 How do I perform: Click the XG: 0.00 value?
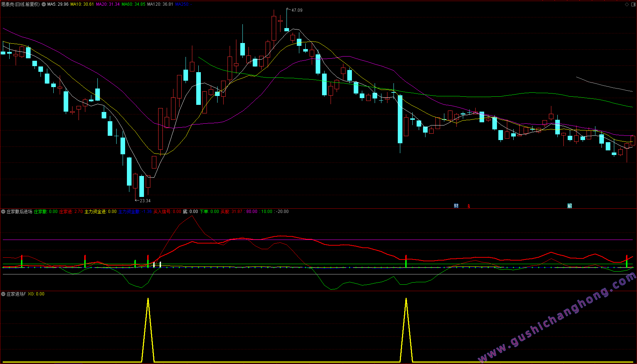point(36,294)
